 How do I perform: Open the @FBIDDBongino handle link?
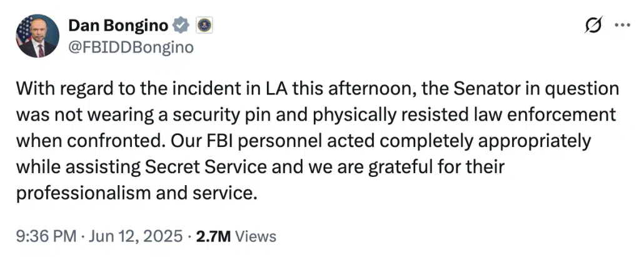pos(131,48)
